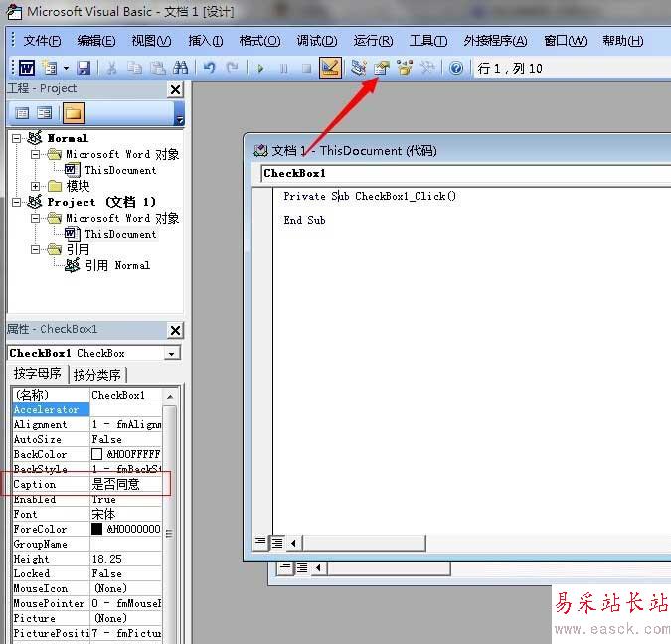This screenshot has height=644, width=671.
Task: Click the code window horizontal scroll left arrow
Action: [x=293, y=543]
